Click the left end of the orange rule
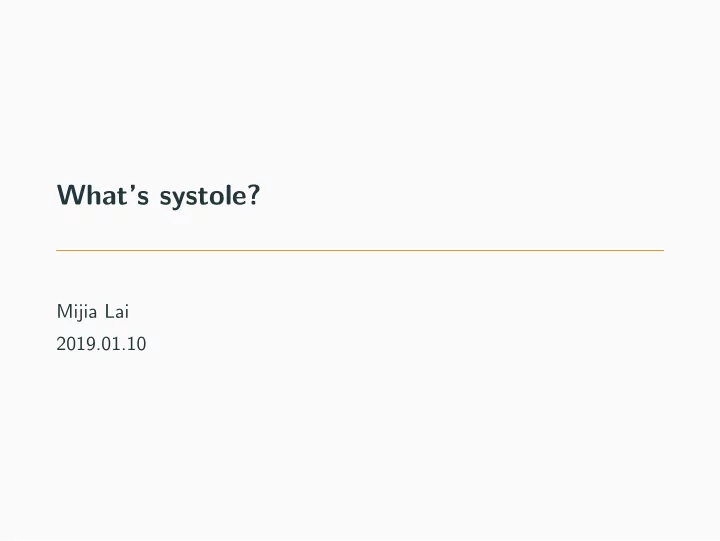Image resolution: width=720 pixels, height=541 pixels. tap(57, 250)
